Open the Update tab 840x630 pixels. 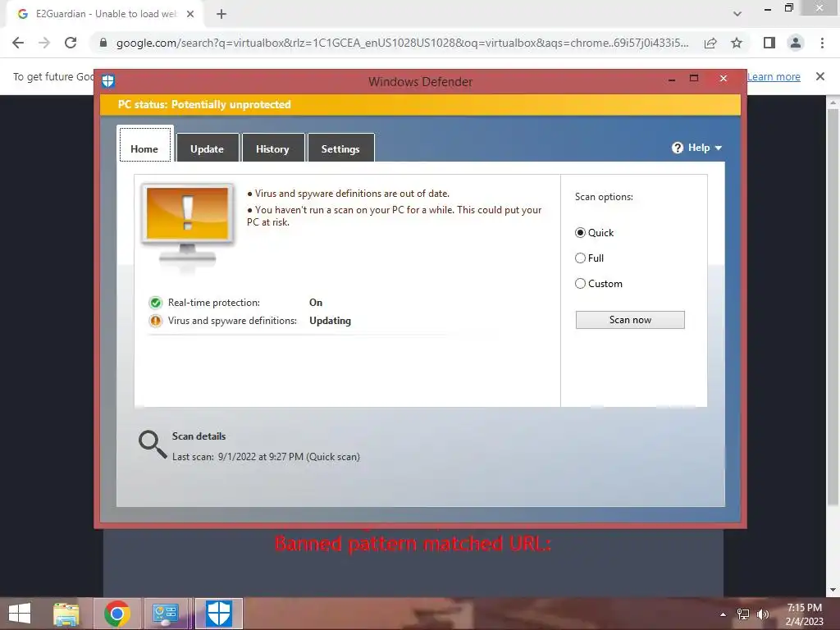coord(207,149)
